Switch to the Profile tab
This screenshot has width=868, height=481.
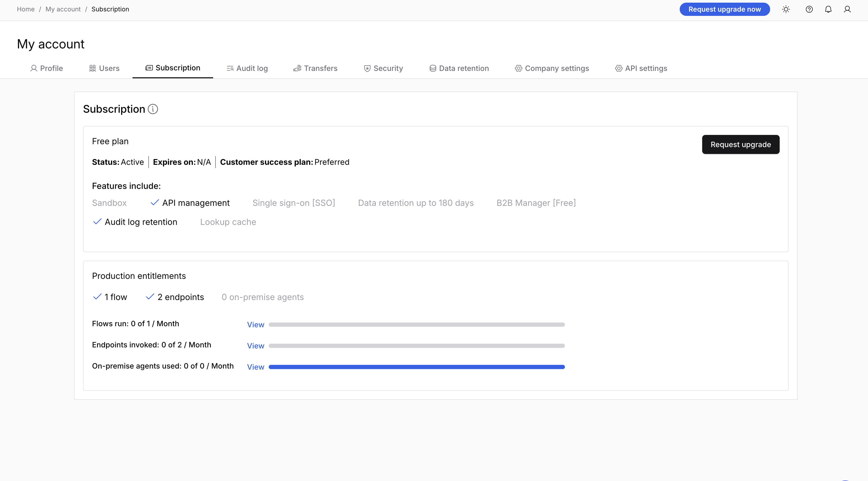(47, 69)
